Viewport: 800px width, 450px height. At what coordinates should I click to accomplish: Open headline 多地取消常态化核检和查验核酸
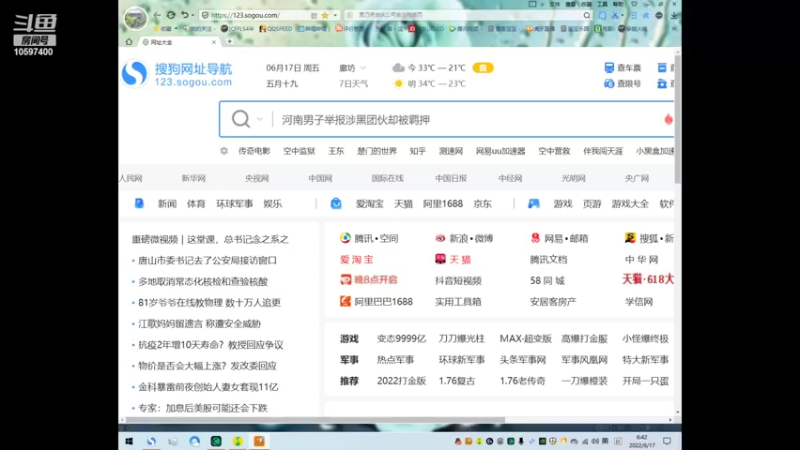pyautogui.click(x=203, y=281)
